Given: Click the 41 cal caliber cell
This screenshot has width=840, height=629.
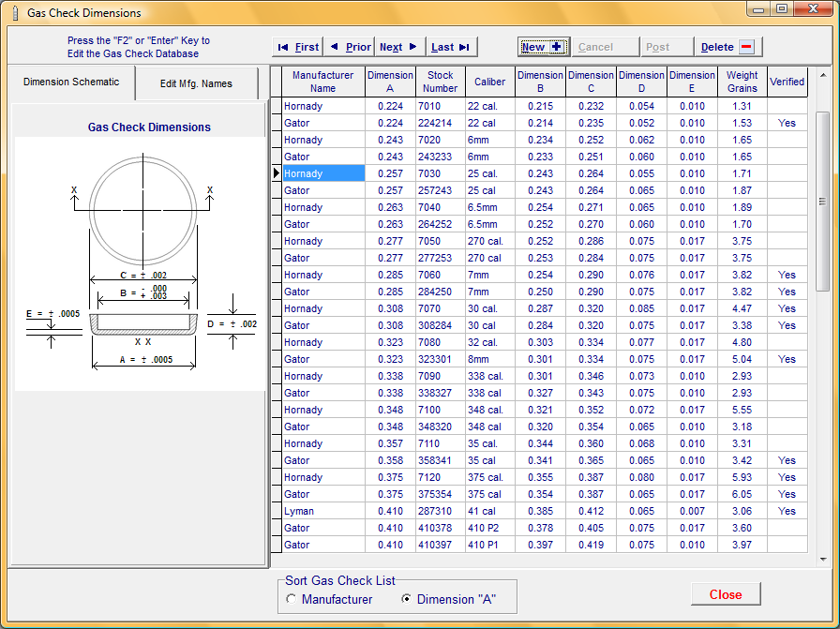Looking at the screenshot, I should click(489, 511).
